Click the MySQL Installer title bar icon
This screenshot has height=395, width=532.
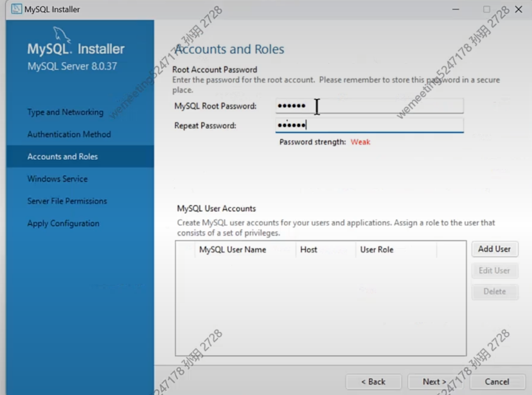coord(16,9)
